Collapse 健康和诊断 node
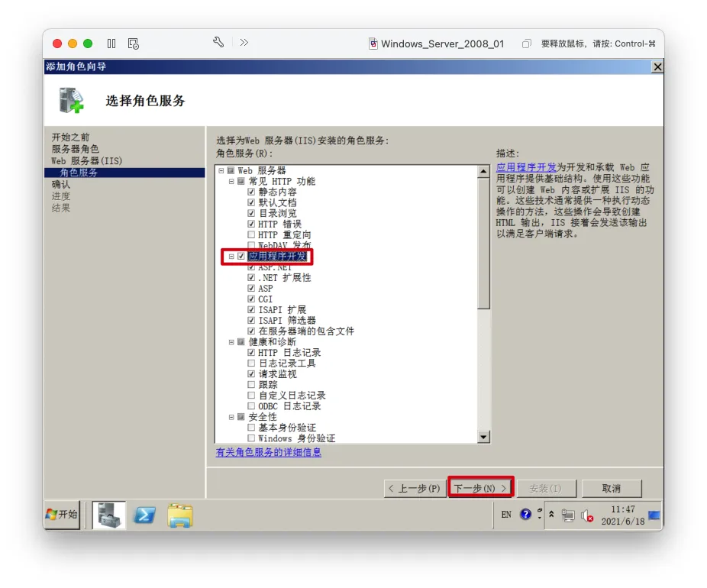 (231, 342)
